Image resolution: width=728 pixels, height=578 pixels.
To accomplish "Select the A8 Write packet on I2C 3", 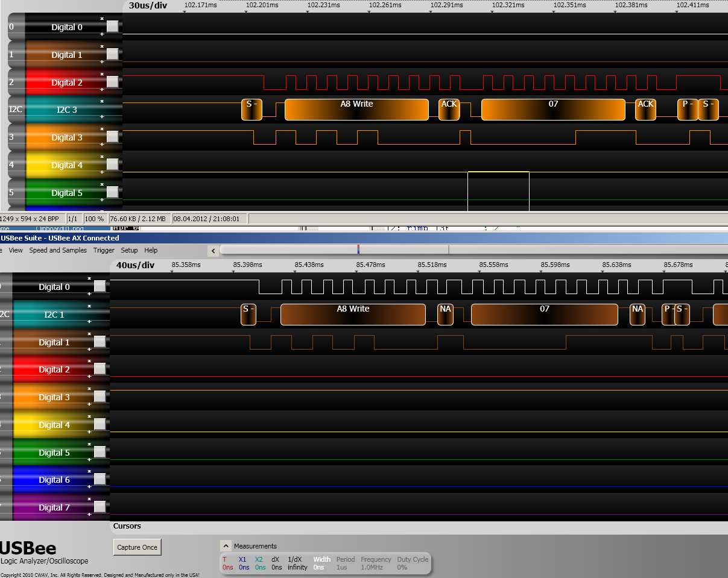I will [x=356, y=110].
